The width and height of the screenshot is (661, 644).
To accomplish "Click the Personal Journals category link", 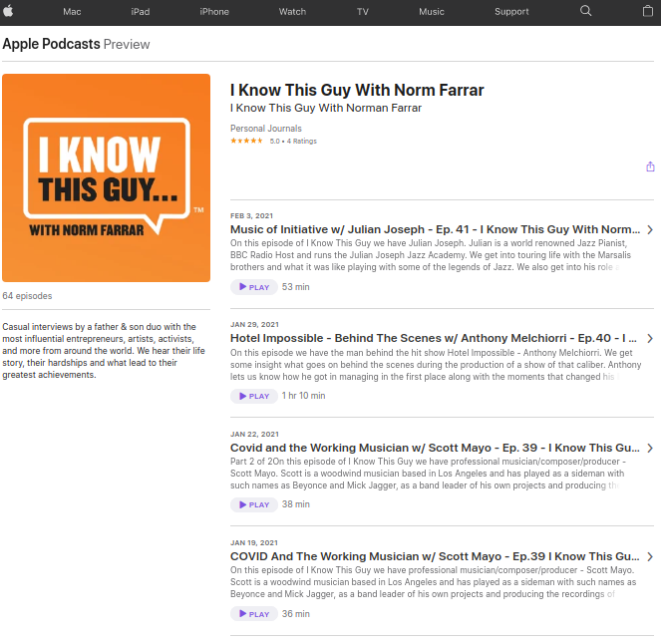I will 265,129.
